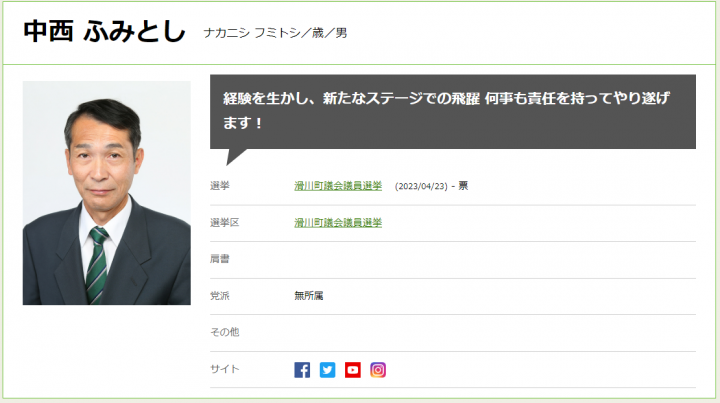Click the candidate's portrait photo
The width and height of the screenshot is (720, 403).
click(106, 192)
